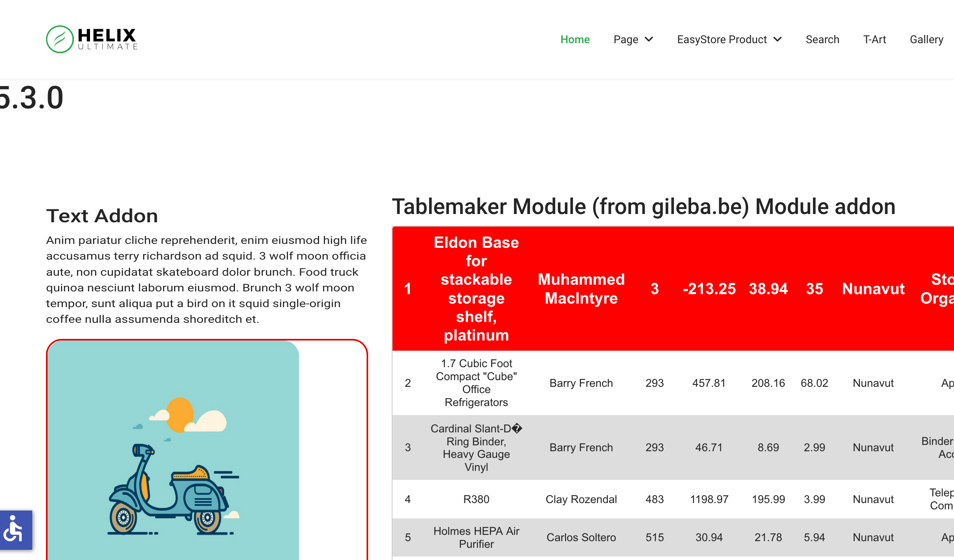Click the T-Art navigation link
Screen dimensions: 954x560
875,39
